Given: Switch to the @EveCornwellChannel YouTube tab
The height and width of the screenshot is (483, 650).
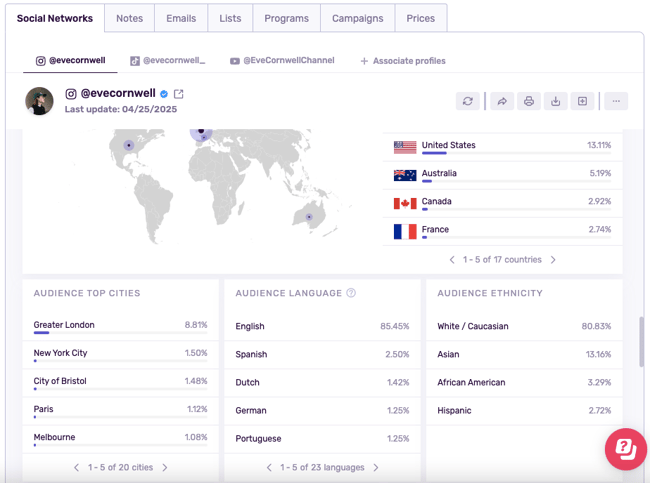Looking at the screenshot, I should pos(282,61).
